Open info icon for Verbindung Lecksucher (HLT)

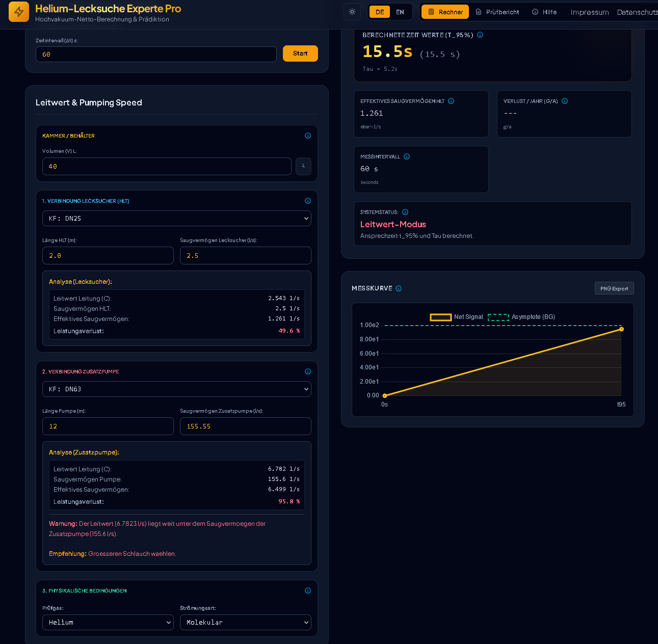308,201
